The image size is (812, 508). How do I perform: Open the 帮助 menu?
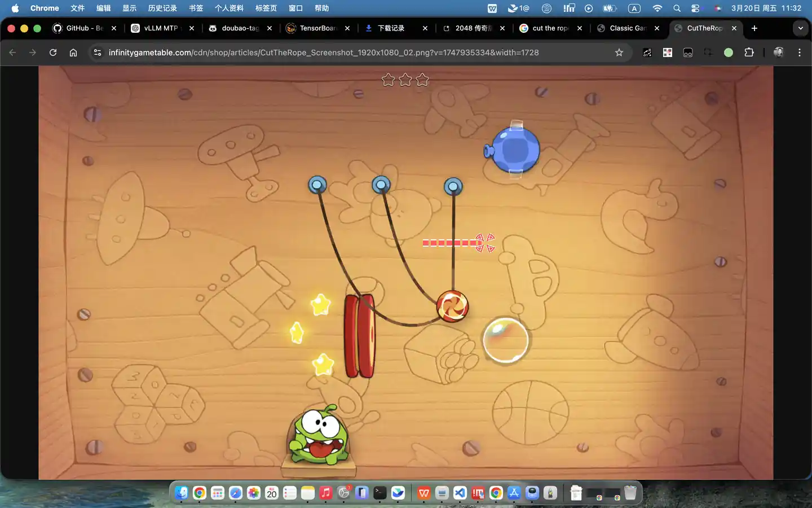321,8
